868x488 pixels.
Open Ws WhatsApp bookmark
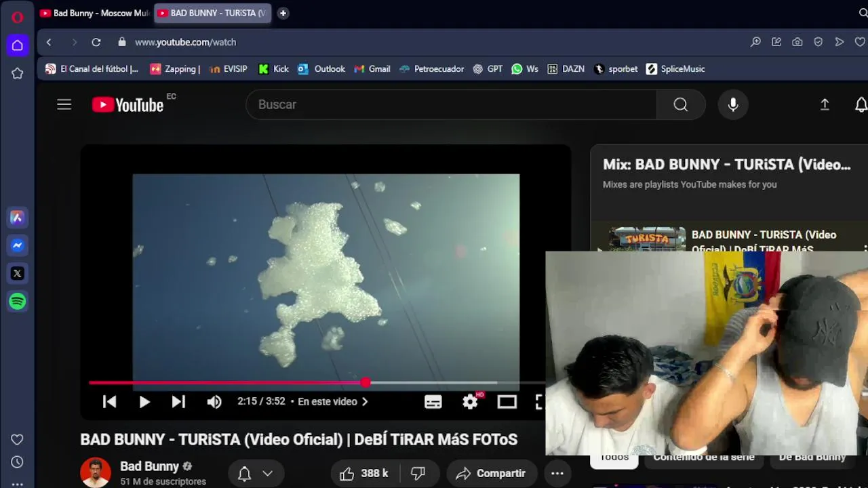click(525, 69)
